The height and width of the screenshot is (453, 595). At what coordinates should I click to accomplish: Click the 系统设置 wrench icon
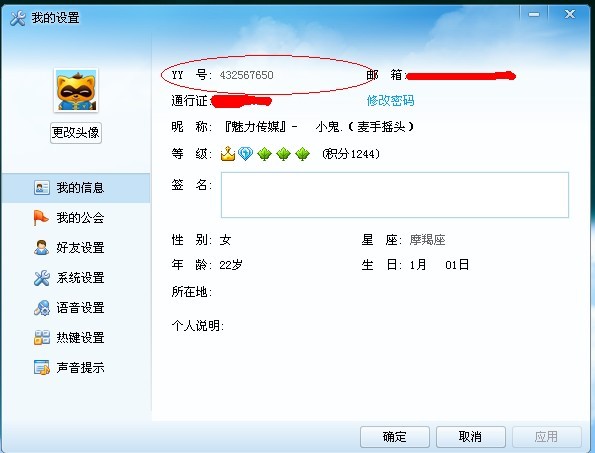[41, 278]
